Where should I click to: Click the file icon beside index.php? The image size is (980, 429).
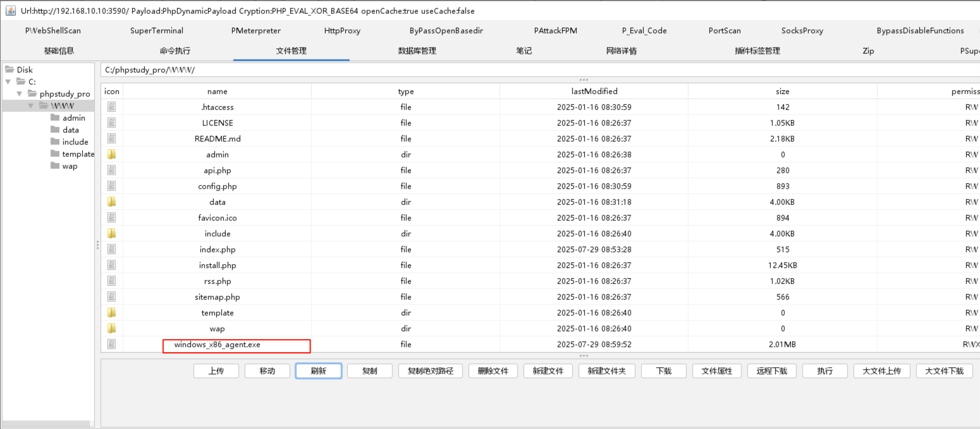[111, 249]
